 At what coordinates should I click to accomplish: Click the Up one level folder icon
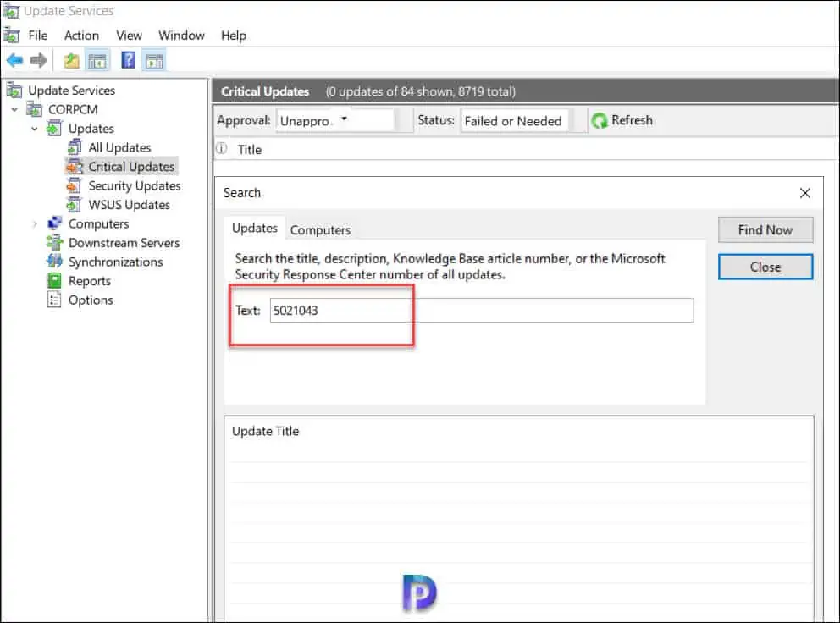click(71, 61)
